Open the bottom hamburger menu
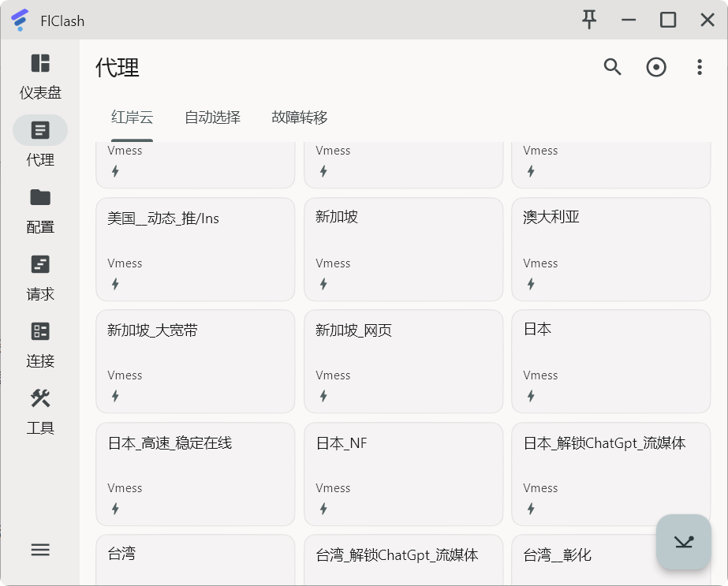 40,550
